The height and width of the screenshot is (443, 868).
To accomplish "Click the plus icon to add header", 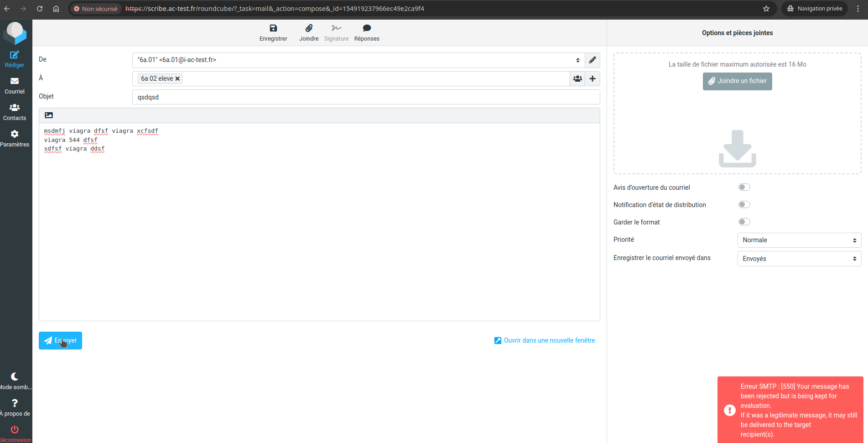I will (x=592, y=78).
